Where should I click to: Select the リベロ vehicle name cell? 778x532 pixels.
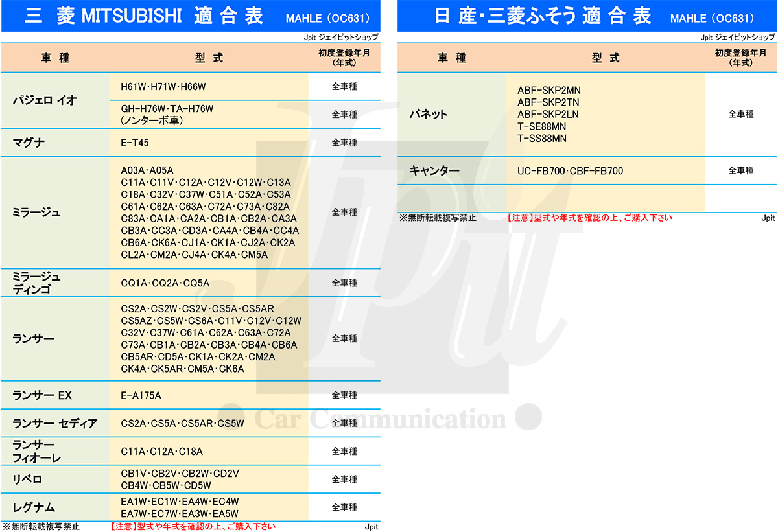click(x=27, y=480)
